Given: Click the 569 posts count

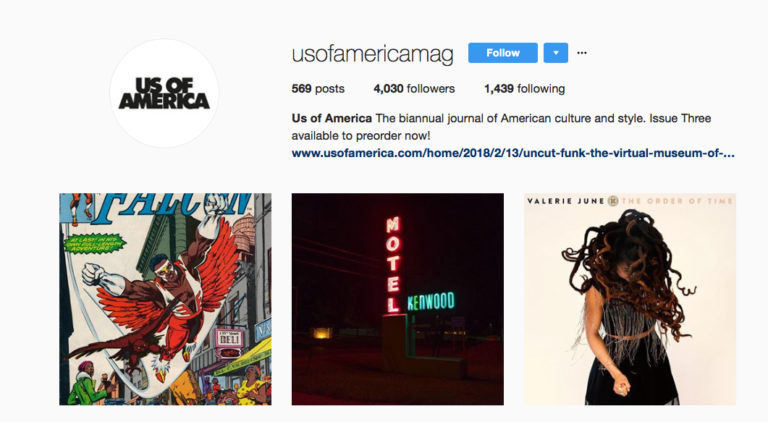Looking at the screenshot, I should coord(318,89).
